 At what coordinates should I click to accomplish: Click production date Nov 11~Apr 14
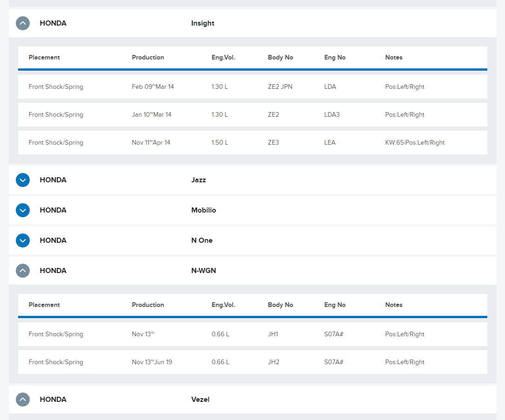click(151, 143)
